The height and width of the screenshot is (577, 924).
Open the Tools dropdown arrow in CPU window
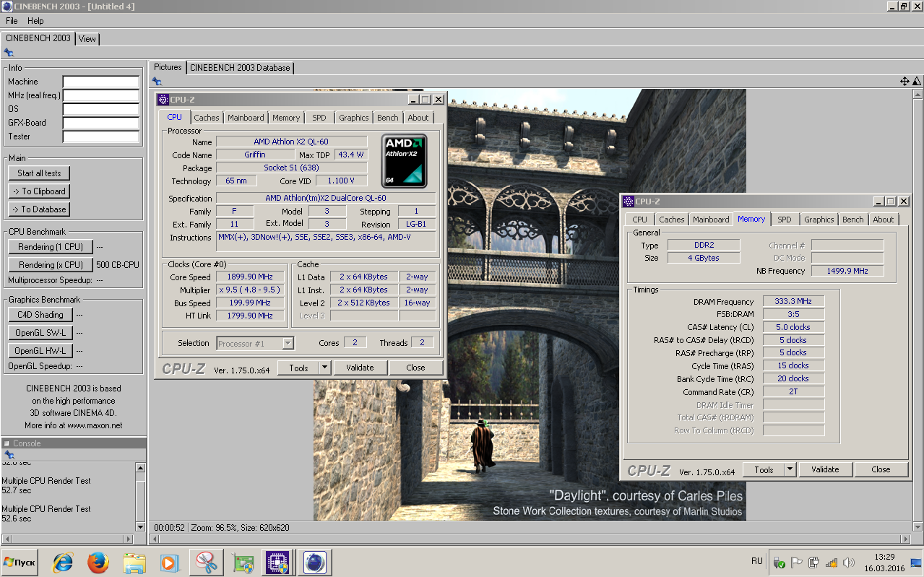(324, 368)
